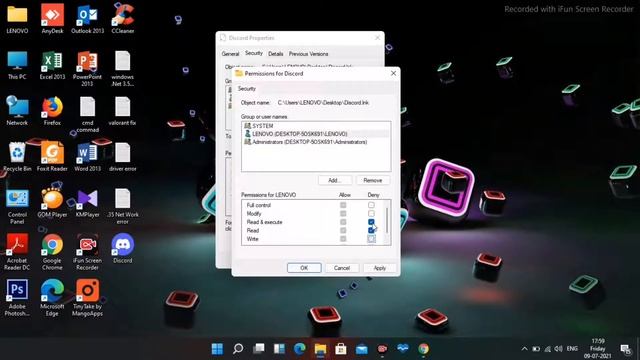This screenshot has width=640, height=360.
Task: Open File Explorer from taskbar
Action: coord(320,349)
